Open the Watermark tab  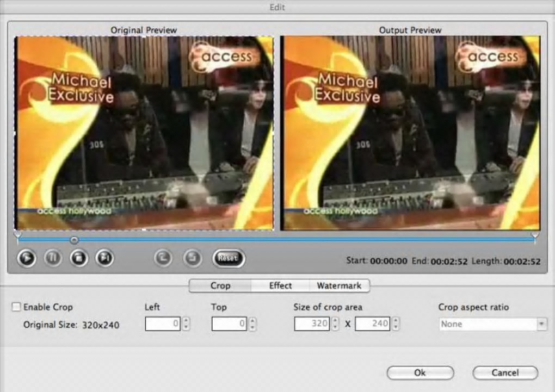click(339, 285)
